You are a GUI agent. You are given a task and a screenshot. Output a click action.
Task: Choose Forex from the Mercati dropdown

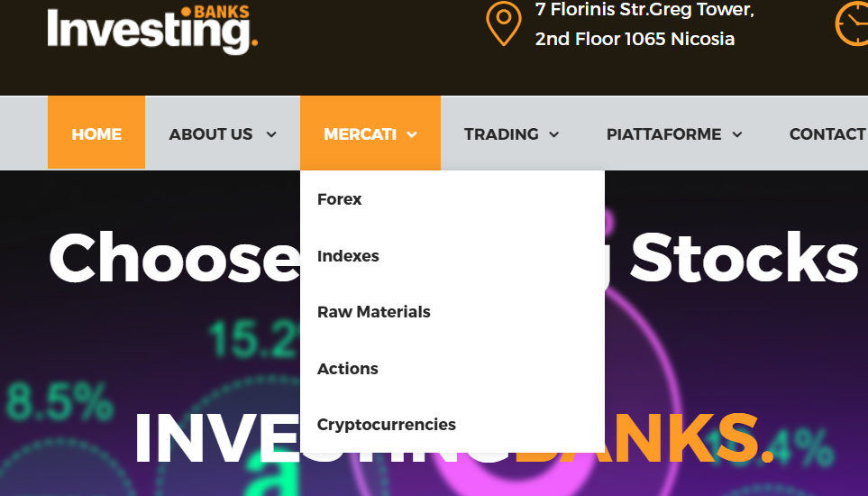click(339, 199)
